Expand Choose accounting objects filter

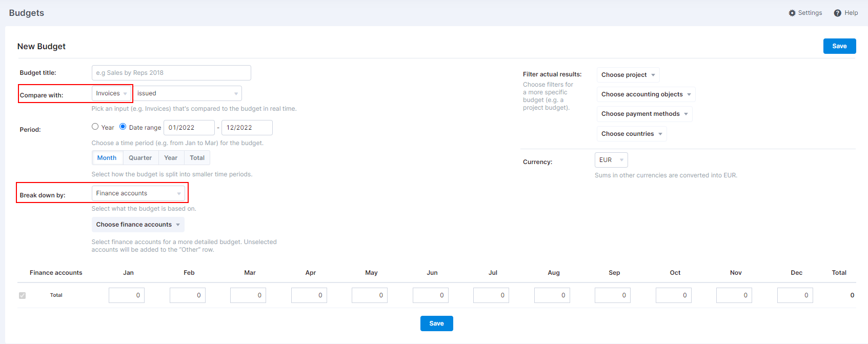(x=646, y=94)
